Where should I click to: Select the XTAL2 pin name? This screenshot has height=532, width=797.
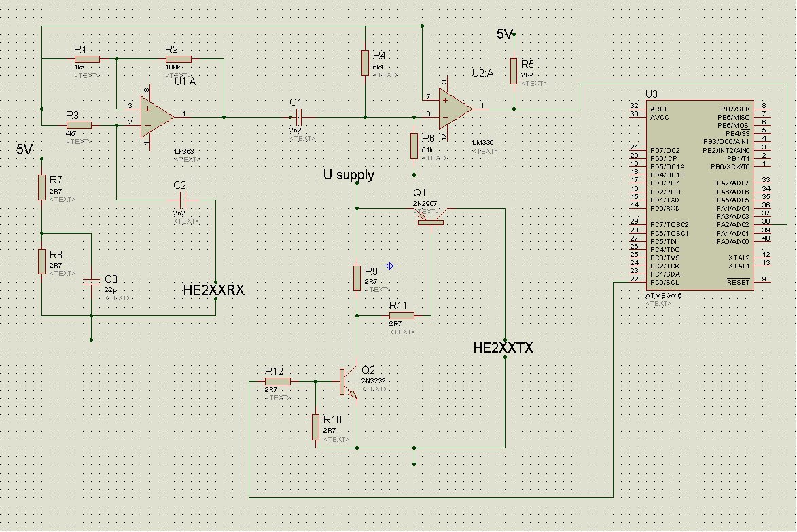[x=739, y=258]
